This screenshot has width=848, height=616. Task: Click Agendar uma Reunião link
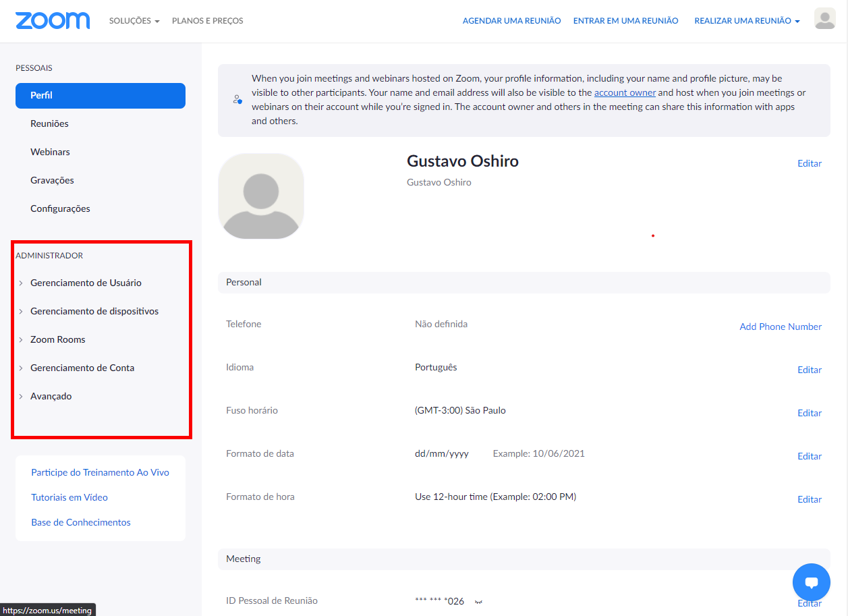point(512,21)
